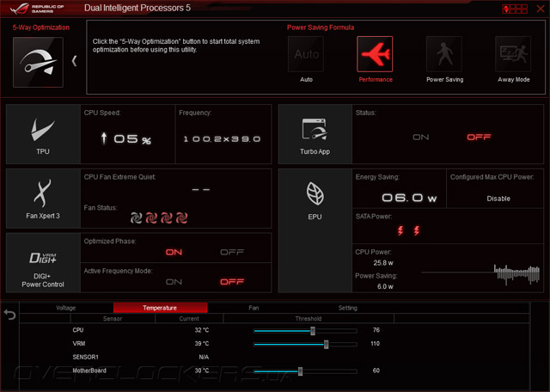The height and width of the screenshot is (392, 550).
Task: Click the Republic of Gamers logo
Action: [x=37, y=9]
